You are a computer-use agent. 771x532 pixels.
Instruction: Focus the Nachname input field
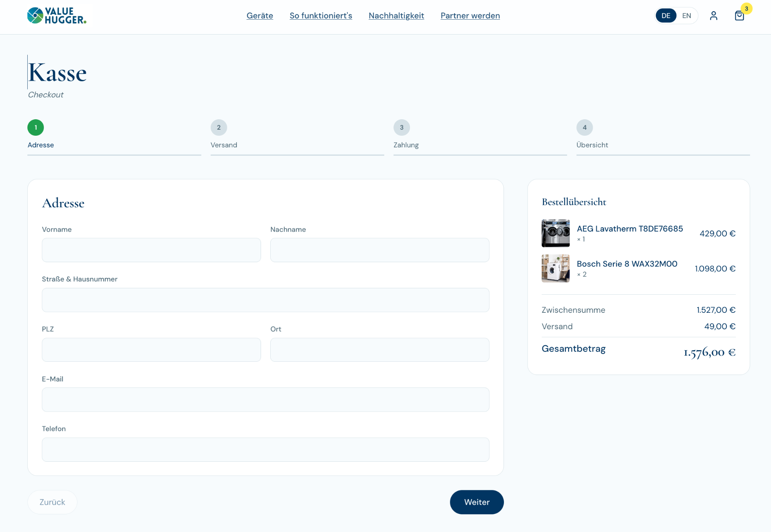380,250
